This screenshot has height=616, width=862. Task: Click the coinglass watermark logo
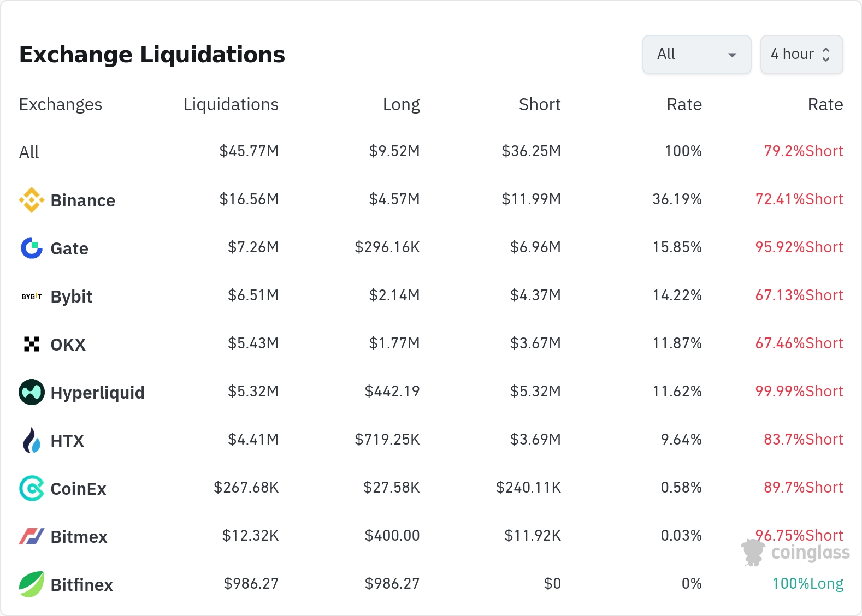click(796, 553)
